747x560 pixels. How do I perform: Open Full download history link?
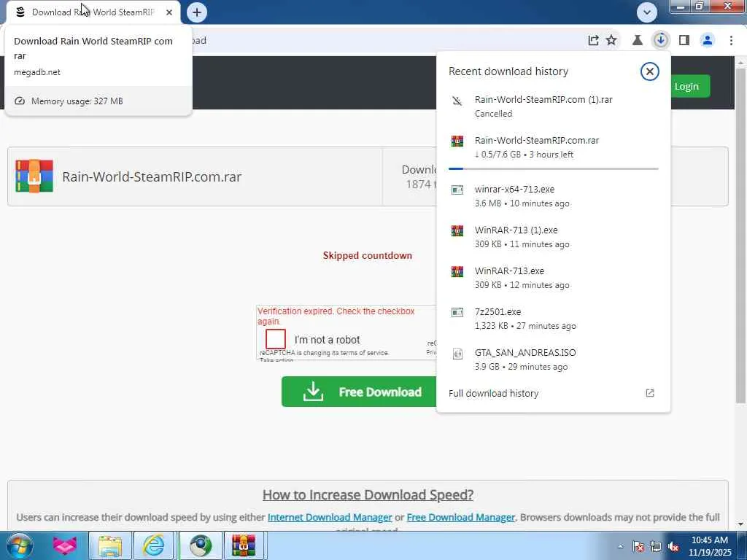(x=494, y=393)
